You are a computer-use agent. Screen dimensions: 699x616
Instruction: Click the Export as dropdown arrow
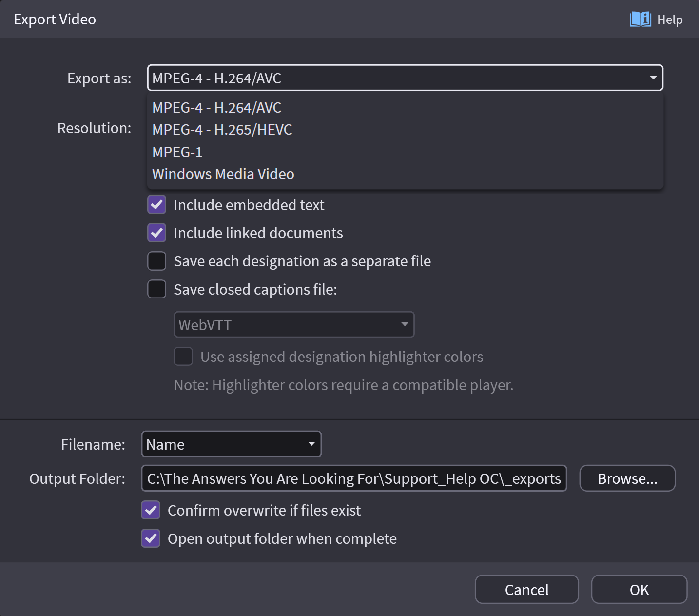[x=653, y=78]
